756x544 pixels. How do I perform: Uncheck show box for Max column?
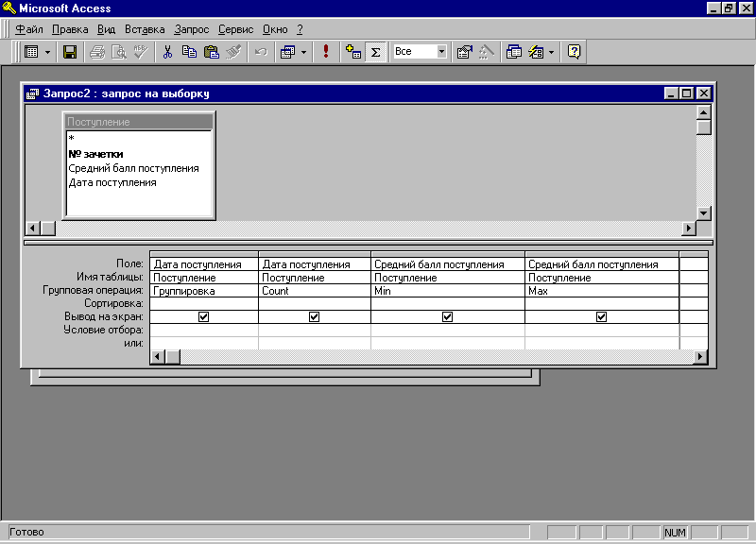(601, 316)
